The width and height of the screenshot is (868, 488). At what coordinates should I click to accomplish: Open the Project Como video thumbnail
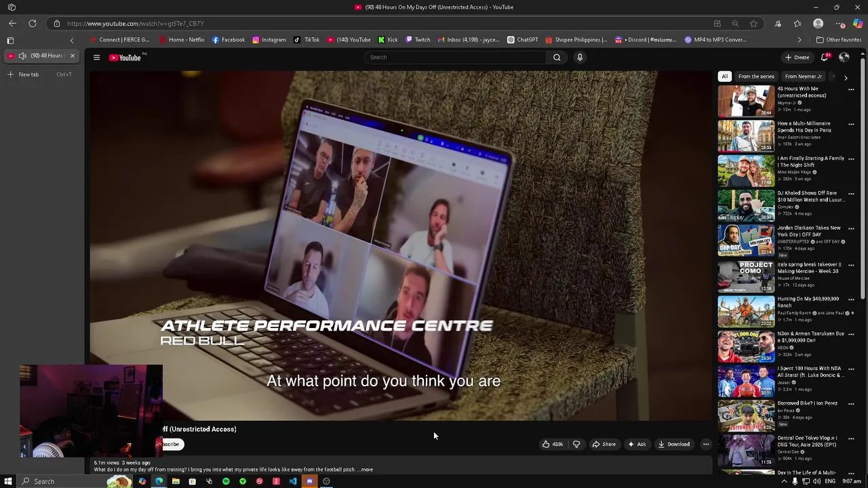point(746,276)
